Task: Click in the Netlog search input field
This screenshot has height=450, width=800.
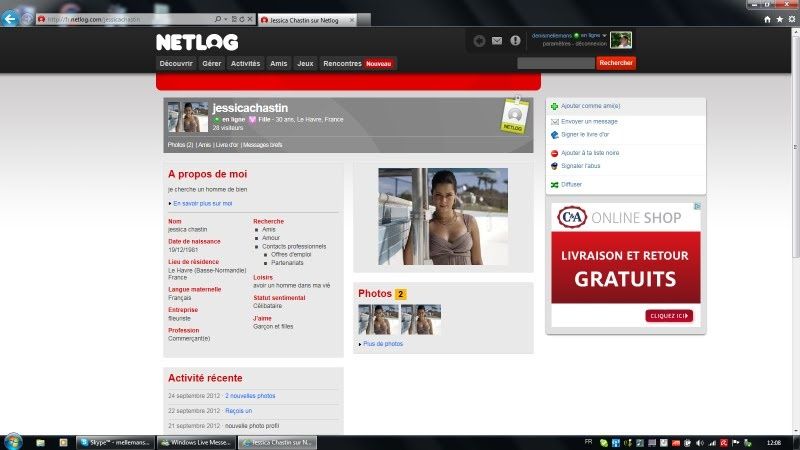Action: pos(556,63)
